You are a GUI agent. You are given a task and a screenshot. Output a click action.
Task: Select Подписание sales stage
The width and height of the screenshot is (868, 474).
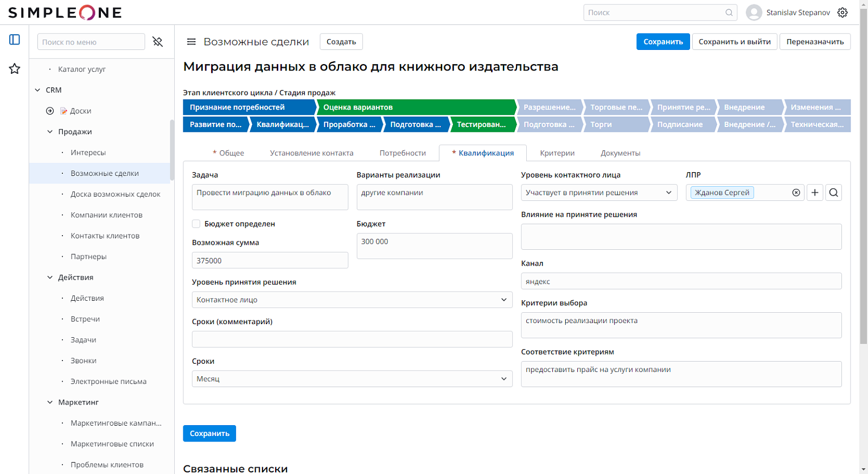tap(684, 124)
